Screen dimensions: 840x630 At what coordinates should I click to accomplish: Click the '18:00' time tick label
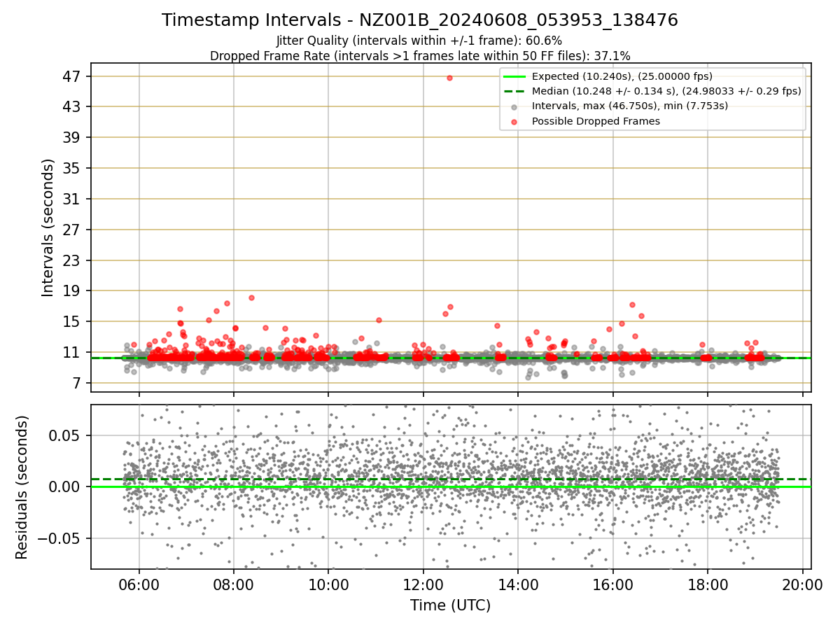pos(707,585)
